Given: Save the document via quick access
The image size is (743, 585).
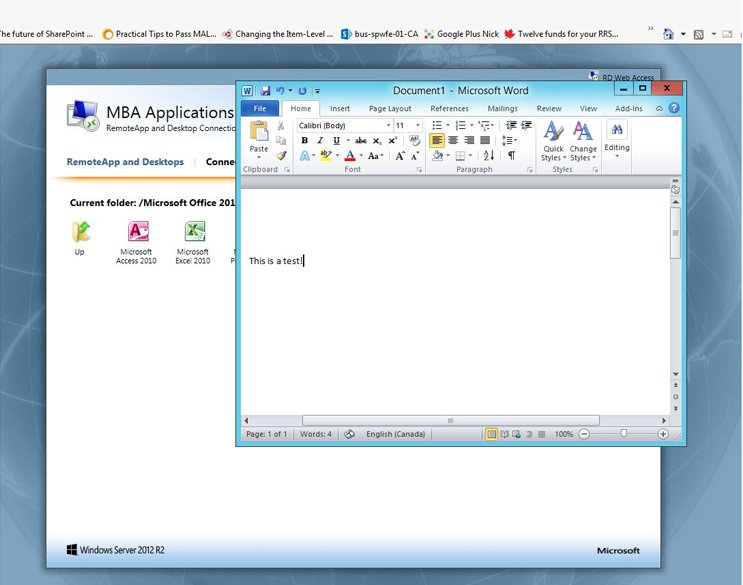Looking at the screenshot, I should pyautogui.click(x=265, y=90).
